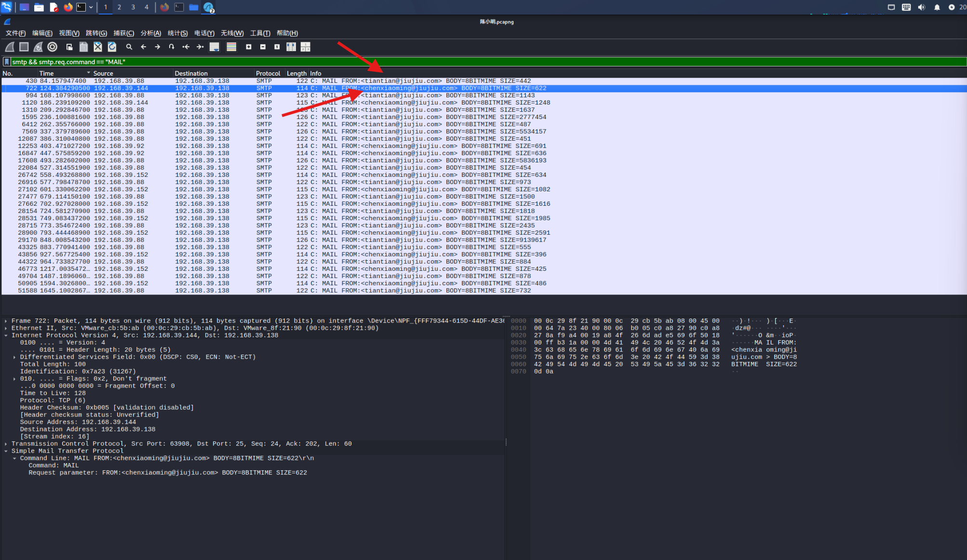Open the volume control in system tray
The image size is (967, 560).
point(922,7)
